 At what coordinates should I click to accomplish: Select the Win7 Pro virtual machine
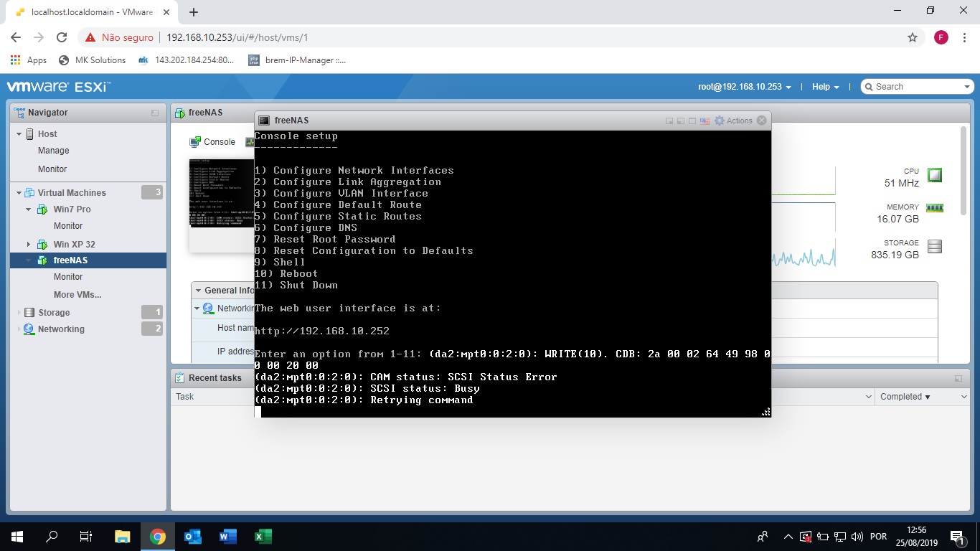[x=72, y=209]
